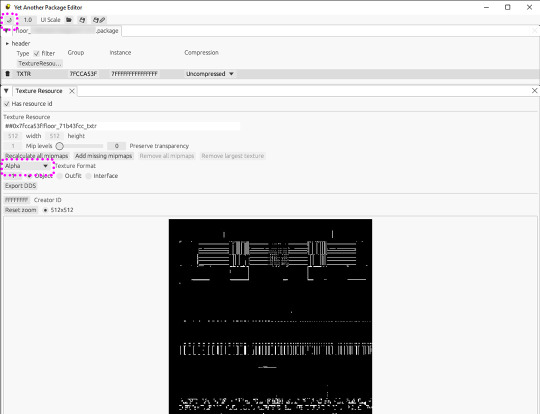Viewport: 540px width, 414px height.
Task: Collapse the Texture Resource panel triangle
Action: (6, 91)
